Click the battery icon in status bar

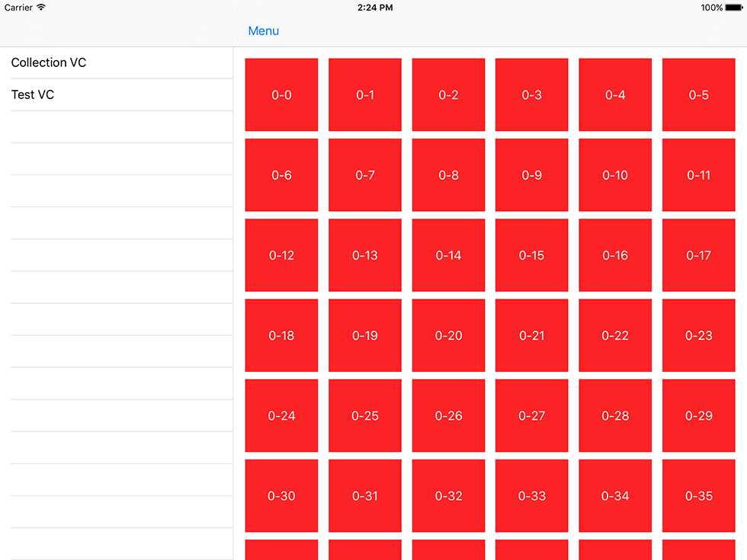[734, 8]
